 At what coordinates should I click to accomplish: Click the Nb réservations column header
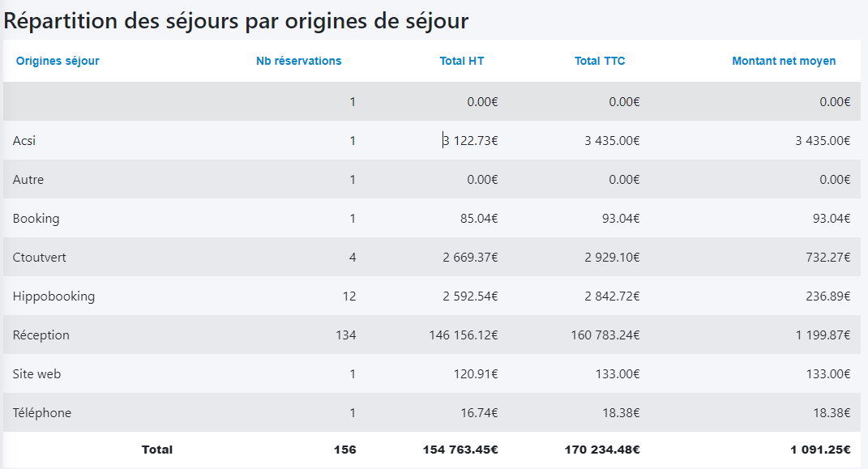coord(298,61)
